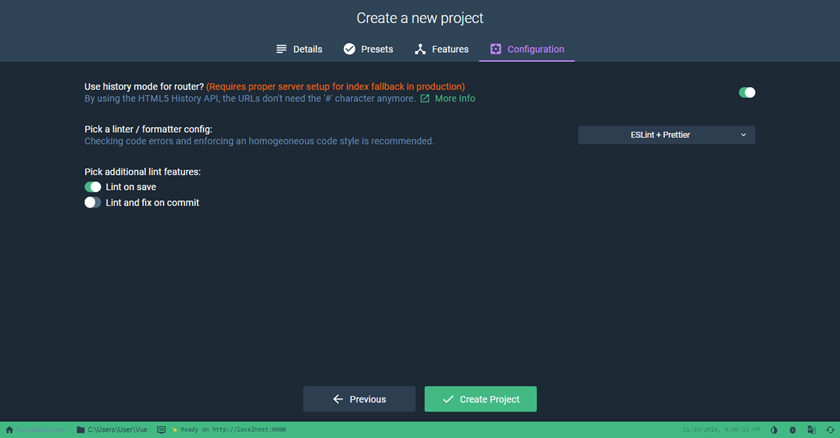Select the Configuration tab
Screen dimensions: 840x438
[x=527, y=49]
